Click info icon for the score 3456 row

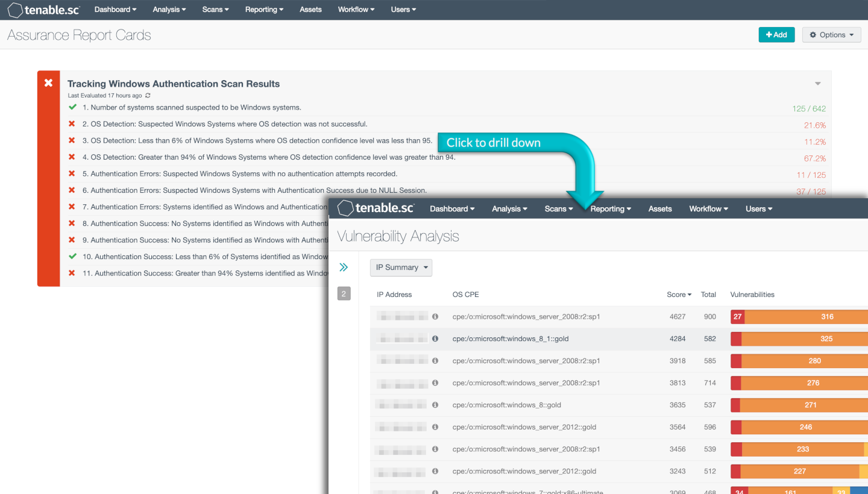tap(435, 449)
